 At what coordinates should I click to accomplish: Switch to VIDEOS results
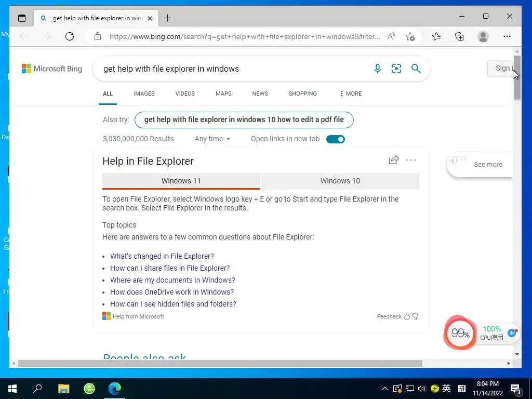[185, 94]
